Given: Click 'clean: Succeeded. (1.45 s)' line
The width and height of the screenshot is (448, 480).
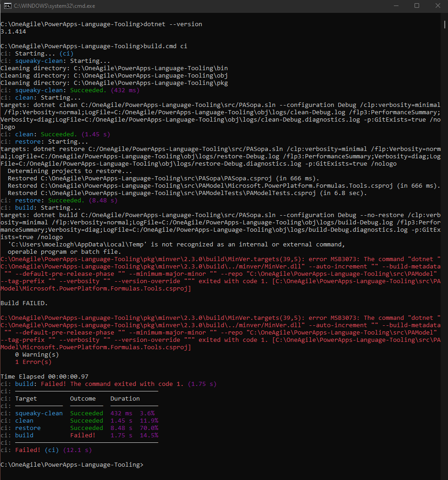Looking at the screenshot, I should (55, 134).
